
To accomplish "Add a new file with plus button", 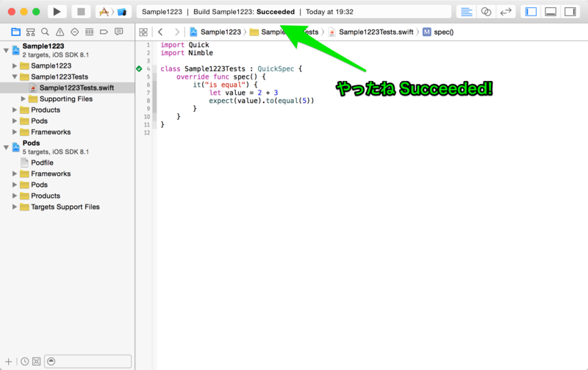I will click(9, 362).
